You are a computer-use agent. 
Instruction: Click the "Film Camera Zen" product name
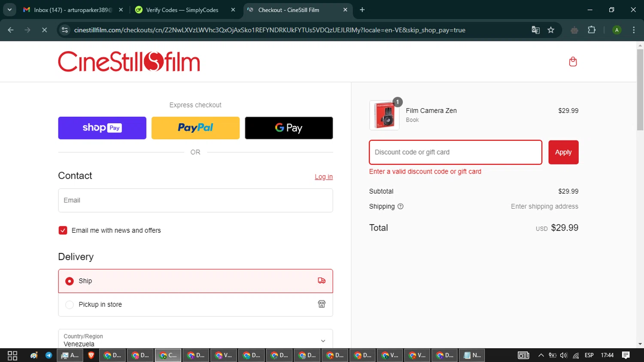[431, 111]
